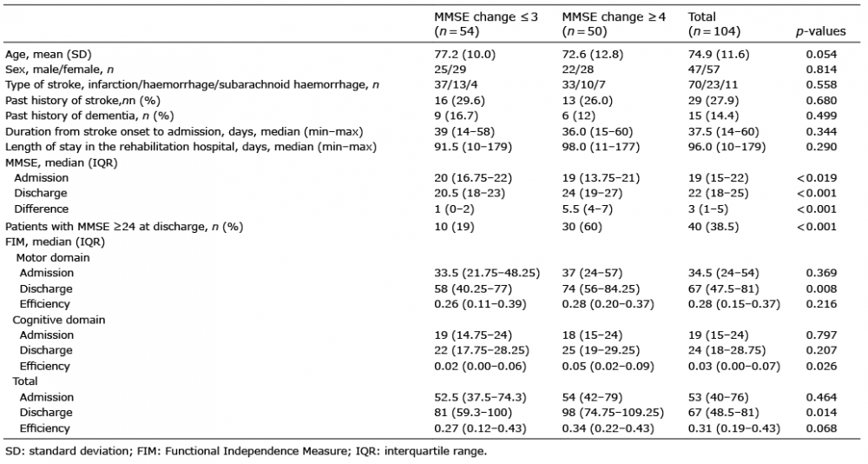
Task: Select the Total (n = 104) column header
Action: click(714, 24)
